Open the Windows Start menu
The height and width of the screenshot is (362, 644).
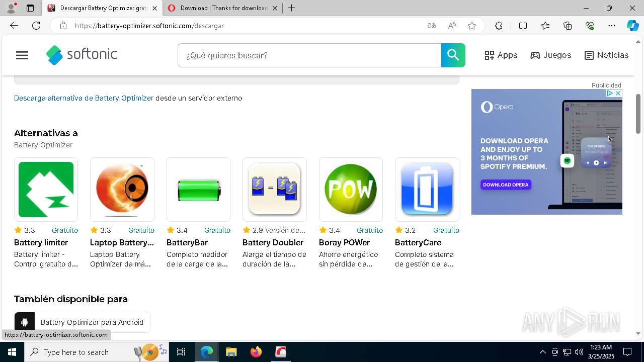(12, 352)
